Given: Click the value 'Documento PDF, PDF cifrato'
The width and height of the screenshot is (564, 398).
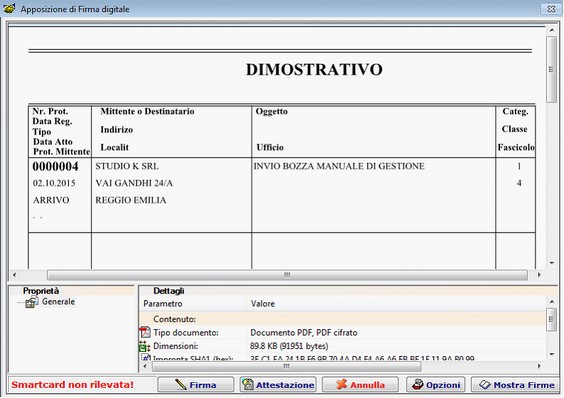Looking at the screenshot, I should click(x=304, y=333).
